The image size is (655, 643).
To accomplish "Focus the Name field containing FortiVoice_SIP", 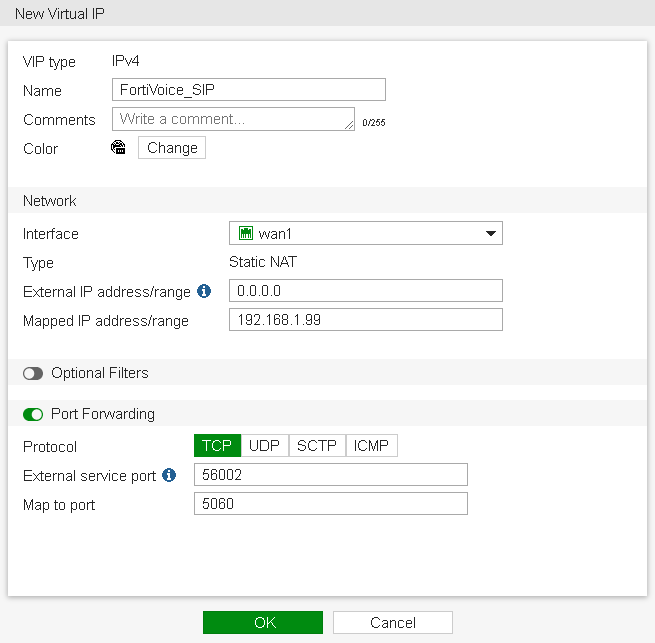I will click(x=248, y=90).
